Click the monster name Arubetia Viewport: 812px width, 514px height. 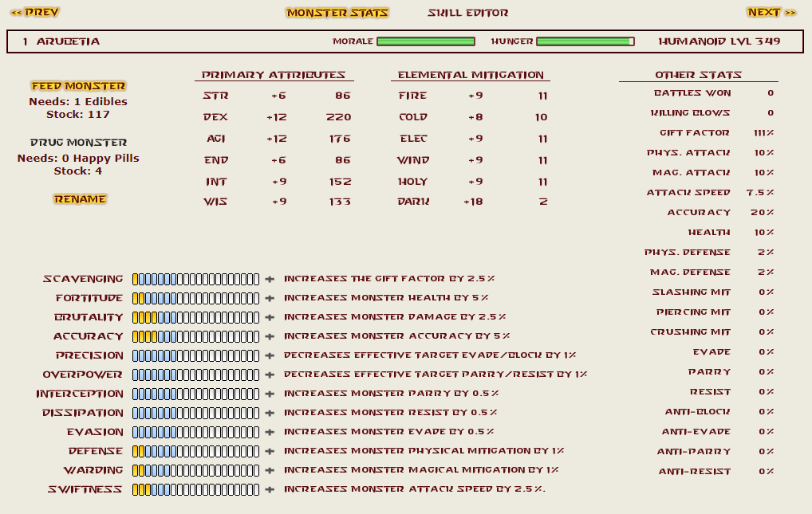[68, 41]
